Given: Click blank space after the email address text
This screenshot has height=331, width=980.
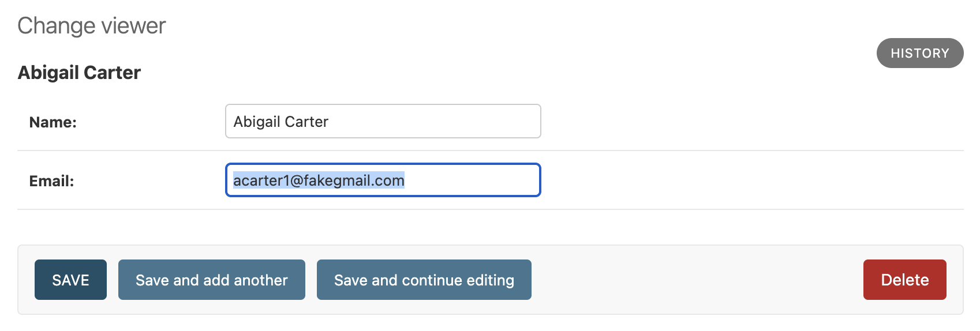Looking at the screenshot, I should coord(473,180).
